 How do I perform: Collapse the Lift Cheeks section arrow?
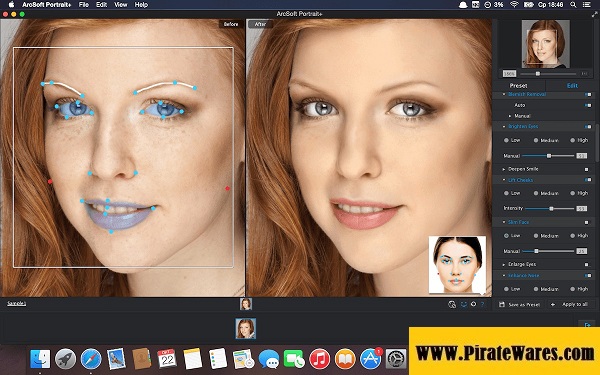click(504, 180)
